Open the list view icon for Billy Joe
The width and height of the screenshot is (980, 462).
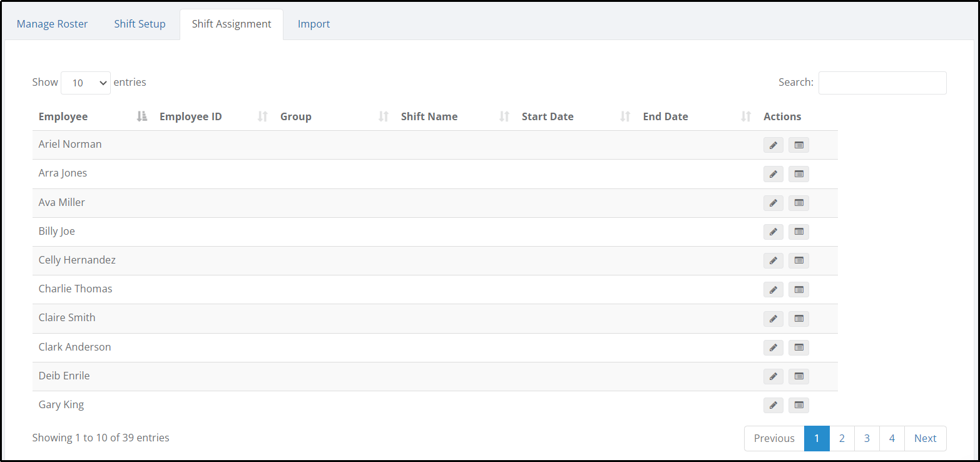[x=799, y=232]
